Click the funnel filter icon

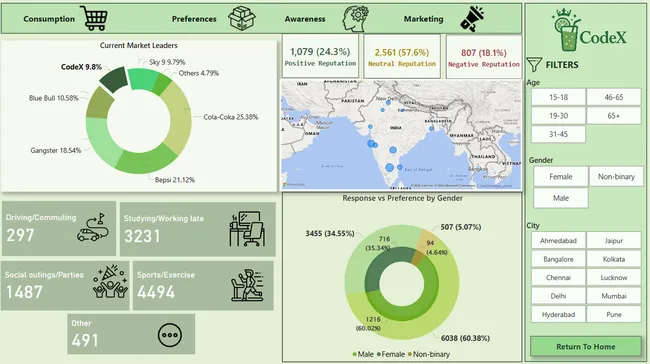(534, 65)
